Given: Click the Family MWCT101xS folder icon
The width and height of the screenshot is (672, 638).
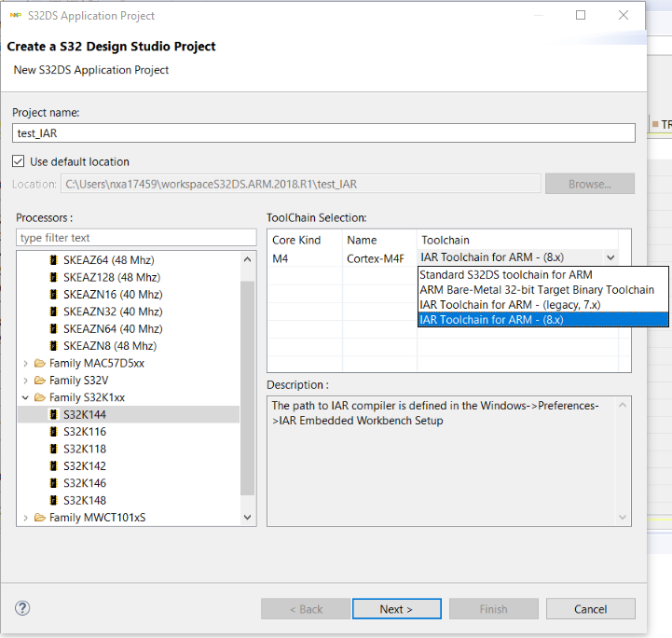Looking at the screenshot, I should click(39, 518).
